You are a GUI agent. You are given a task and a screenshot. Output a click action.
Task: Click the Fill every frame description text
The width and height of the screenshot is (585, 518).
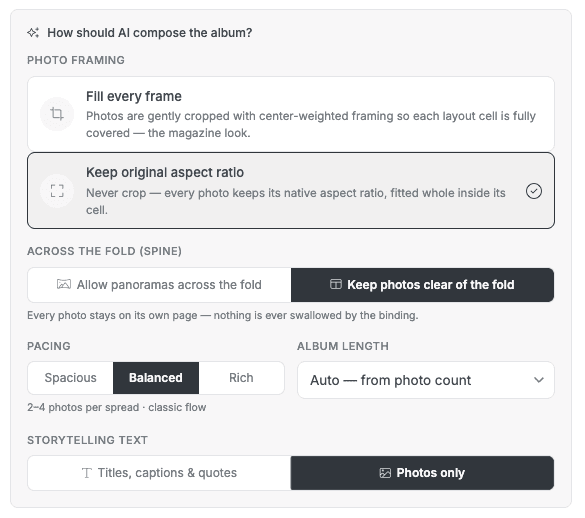(x=311, y=124)
